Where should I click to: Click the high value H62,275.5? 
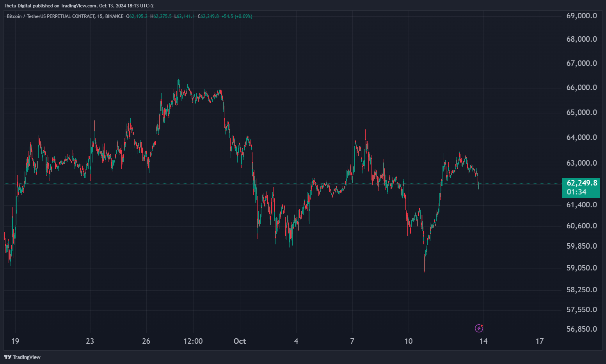[161, 16]
